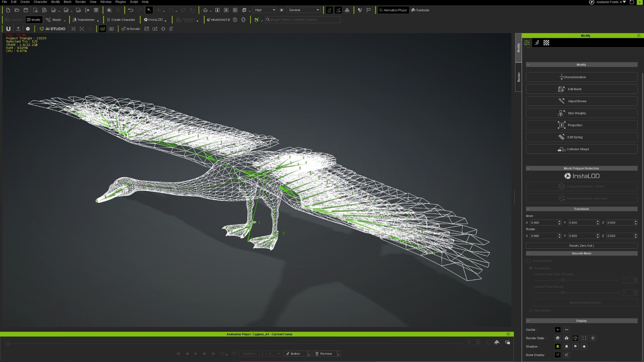
Task: Open the checkerboard Material tab icon
Action: [x=546, y=43]
